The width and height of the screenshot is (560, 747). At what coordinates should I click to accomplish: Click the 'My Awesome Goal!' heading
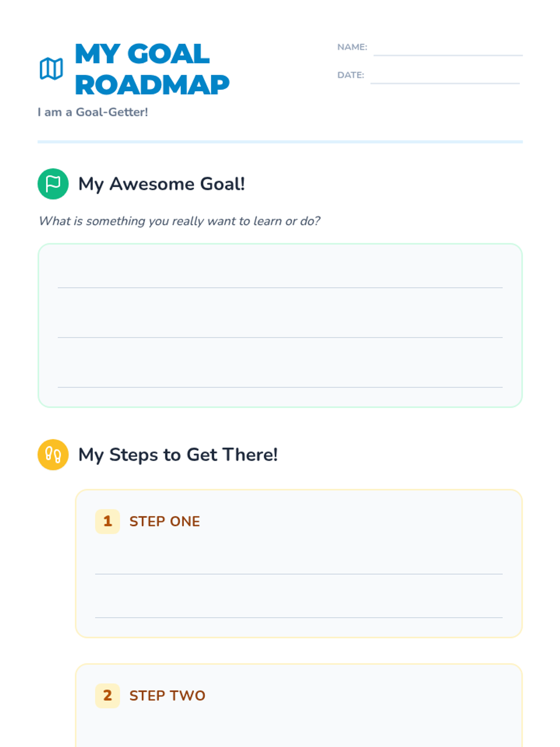(161, 184)
